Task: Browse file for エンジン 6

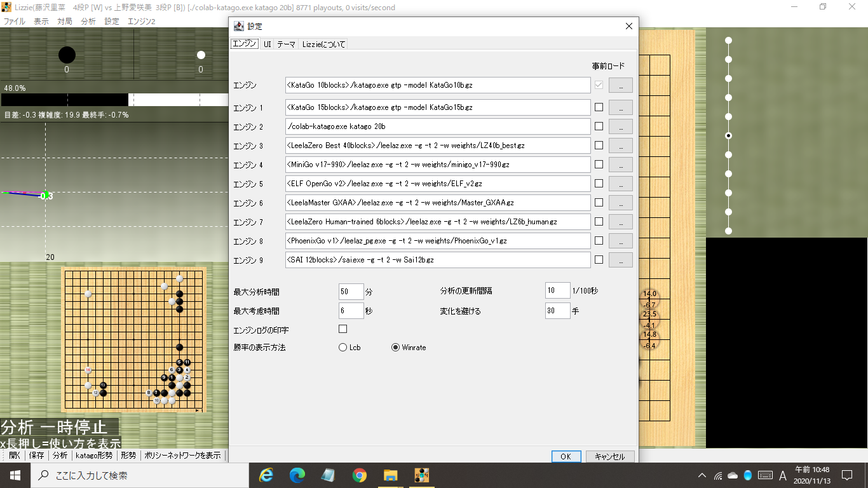Action: (620, 203)
